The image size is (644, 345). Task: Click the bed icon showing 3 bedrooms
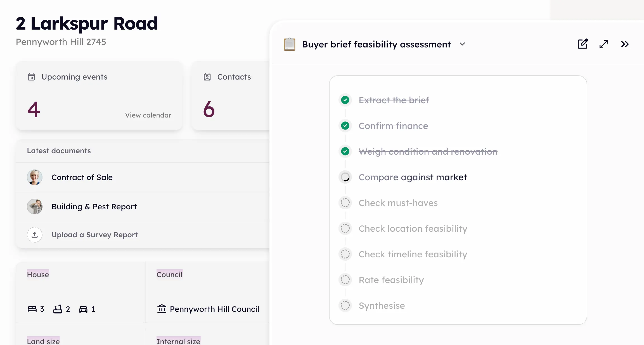point(32,309)
